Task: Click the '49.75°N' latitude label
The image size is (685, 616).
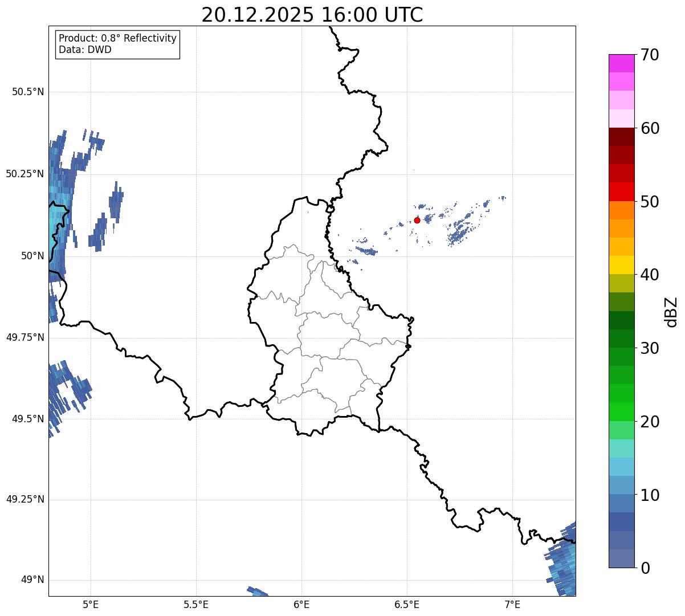Action: [x=25, y=337]
